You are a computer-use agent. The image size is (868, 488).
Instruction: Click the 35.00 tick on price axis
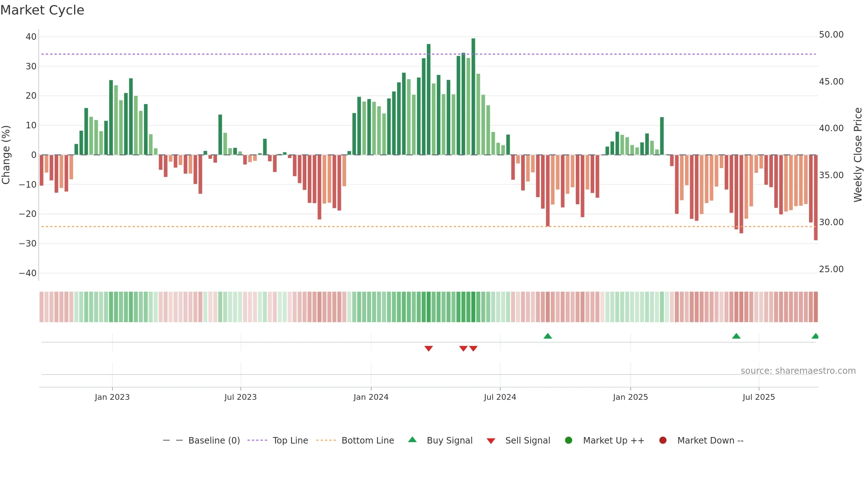pyautogui.click(x=831, y=175)
